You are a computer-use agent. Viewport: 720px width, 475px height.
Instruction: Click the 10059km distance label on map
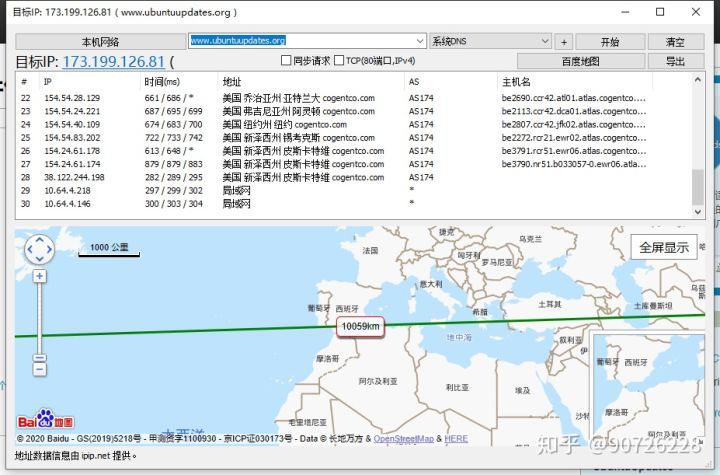point(360,327)
